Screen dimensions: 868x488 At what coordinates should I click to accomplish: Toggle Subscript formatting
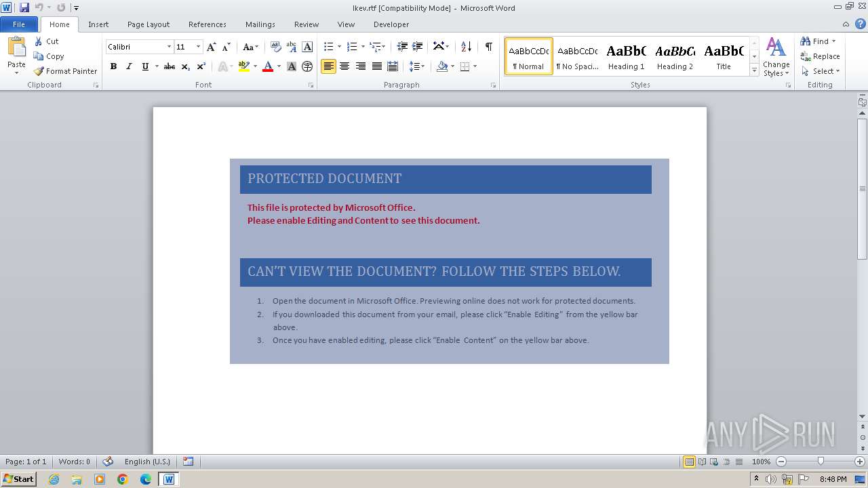185,66
